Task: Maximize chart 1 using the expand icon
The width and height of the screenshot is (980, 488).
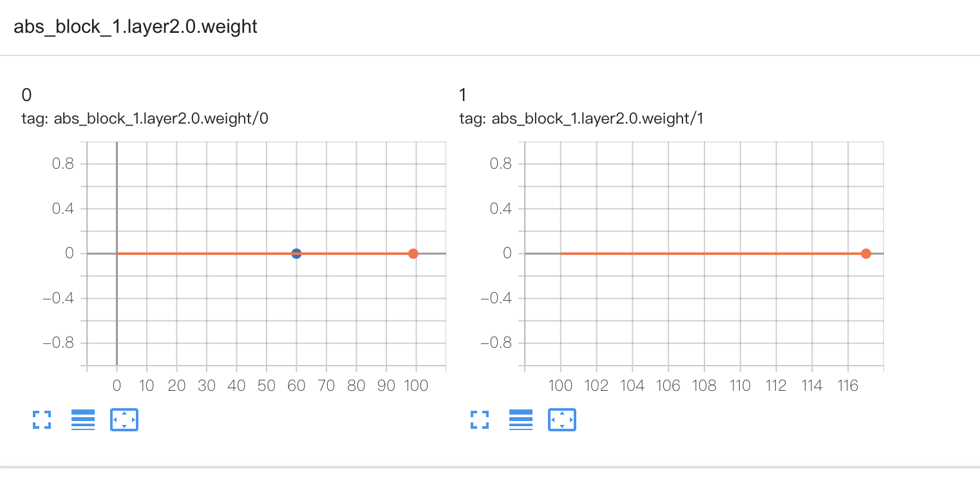Action: [480, 420]
